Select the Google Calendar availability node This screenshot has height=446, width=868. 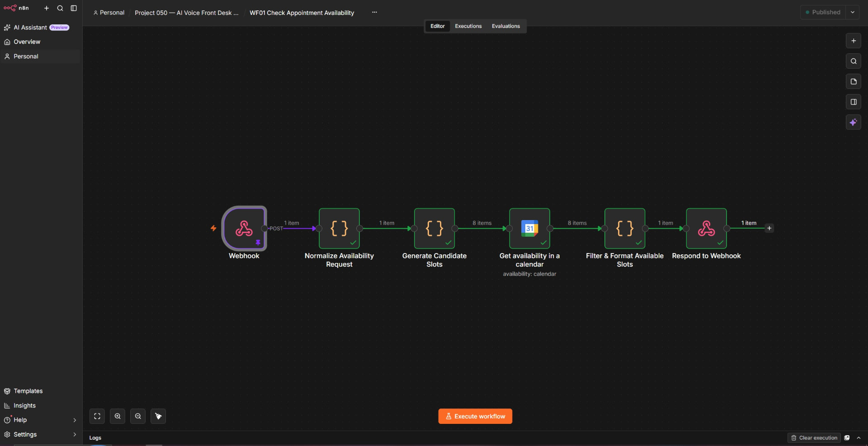point(529,228)
